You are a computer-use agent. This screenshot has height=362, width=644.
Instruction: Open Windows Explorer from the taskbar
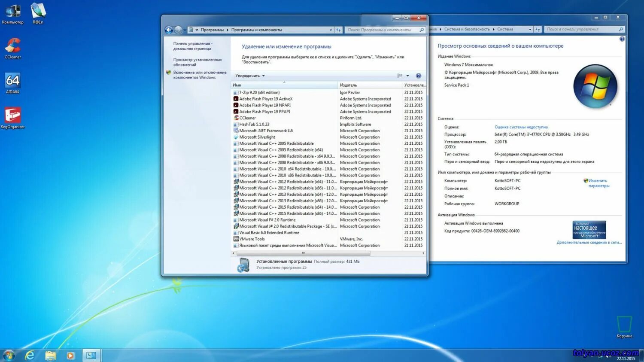pos(50,355)
